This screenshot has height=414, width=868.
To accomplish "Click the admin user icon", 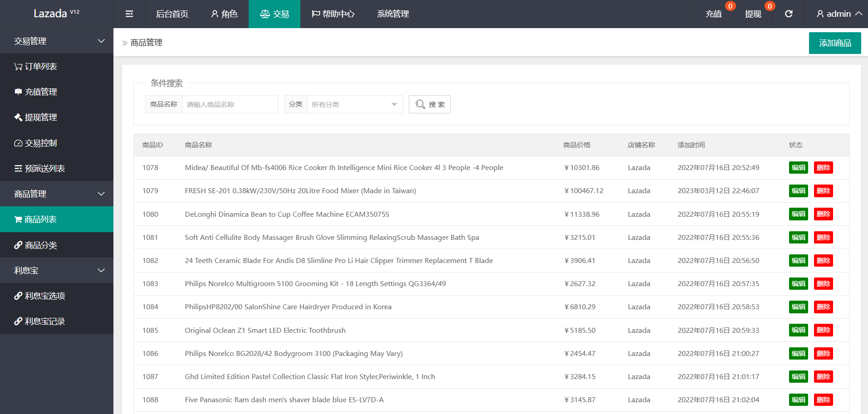I will pyautogui.click(x=820, y=14).
